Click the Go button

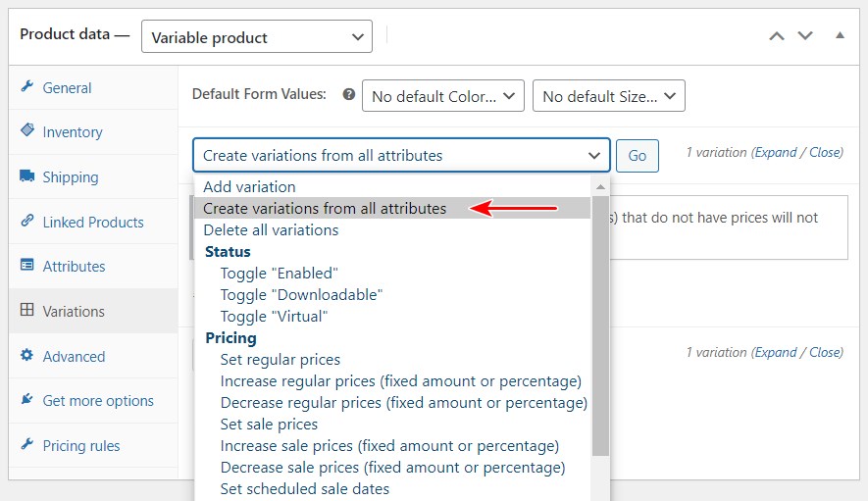tap(638, 156)
